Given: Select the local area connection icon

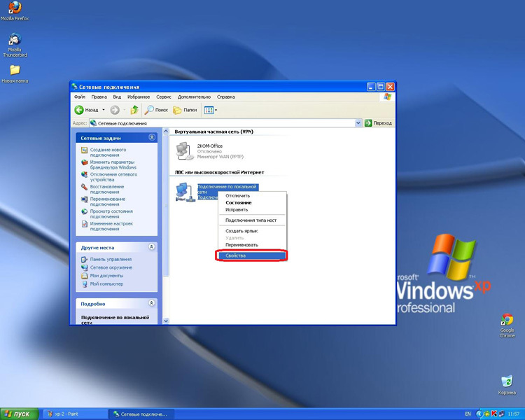Looking at the screenshot, I should [x=185, y=192].
